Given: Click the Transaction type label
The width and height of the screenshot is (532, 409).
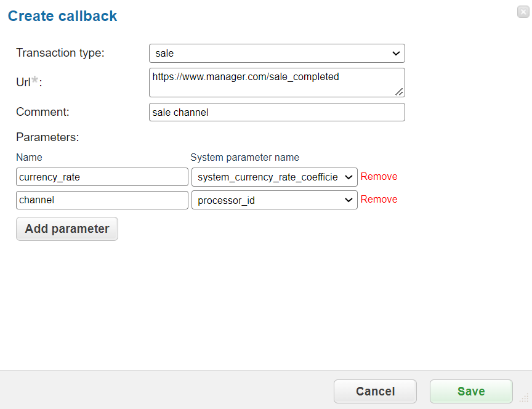Looking at the screenshot, I should 60,52.
